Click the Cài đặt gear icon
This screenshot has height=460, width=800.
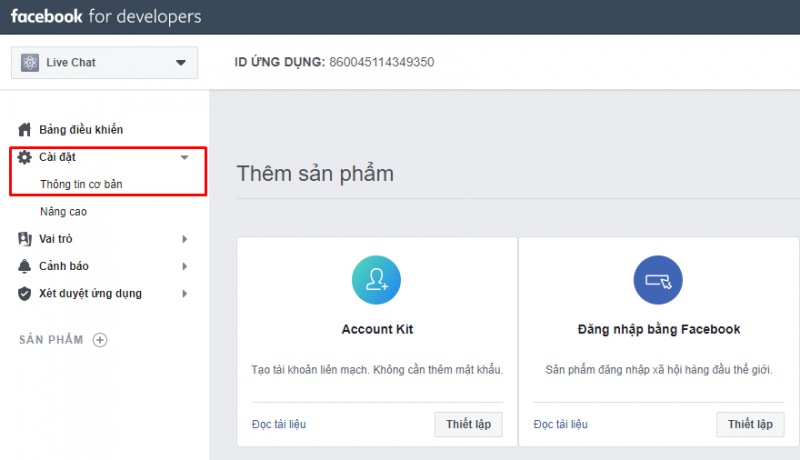[x=25, y=157]
